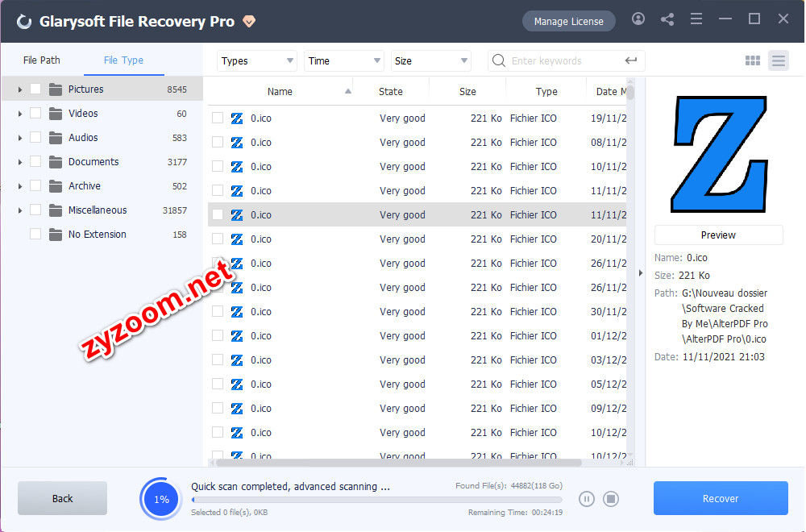This screenshot has height=532, width=806.
Task: Check the file dated 10/11 checkbox
Action: pos(218,167)
